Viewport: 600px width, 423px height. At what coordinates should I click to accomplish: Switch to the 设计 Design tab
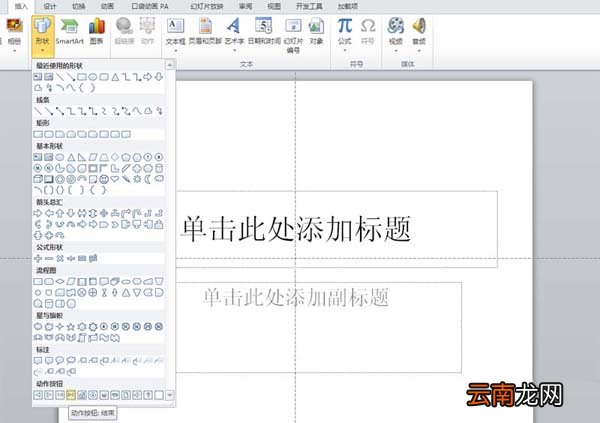50,6
